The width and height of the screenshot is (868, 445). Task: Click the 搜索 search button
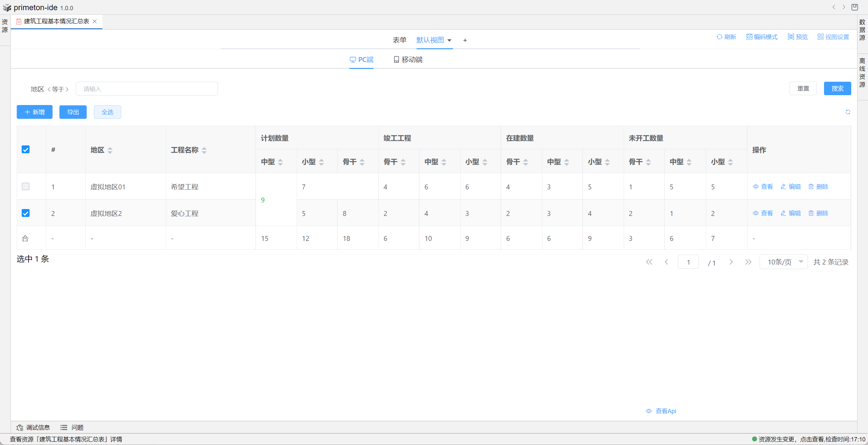point(837,88)
